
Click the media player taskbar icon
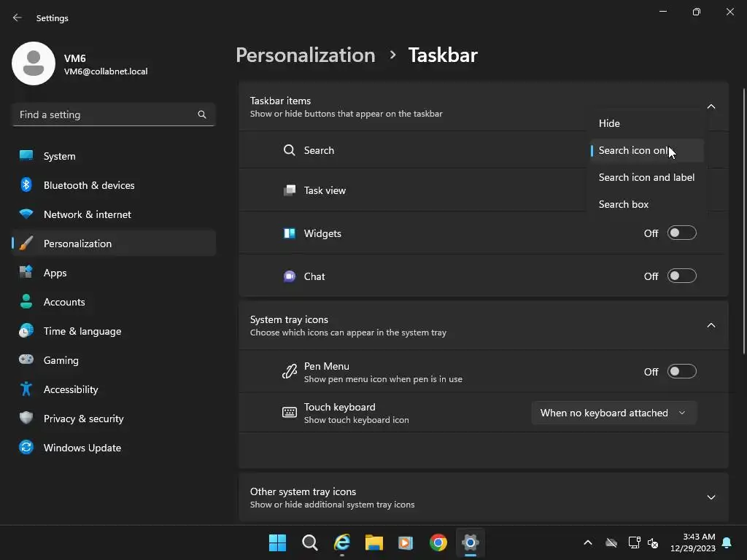tap(406, 542)
